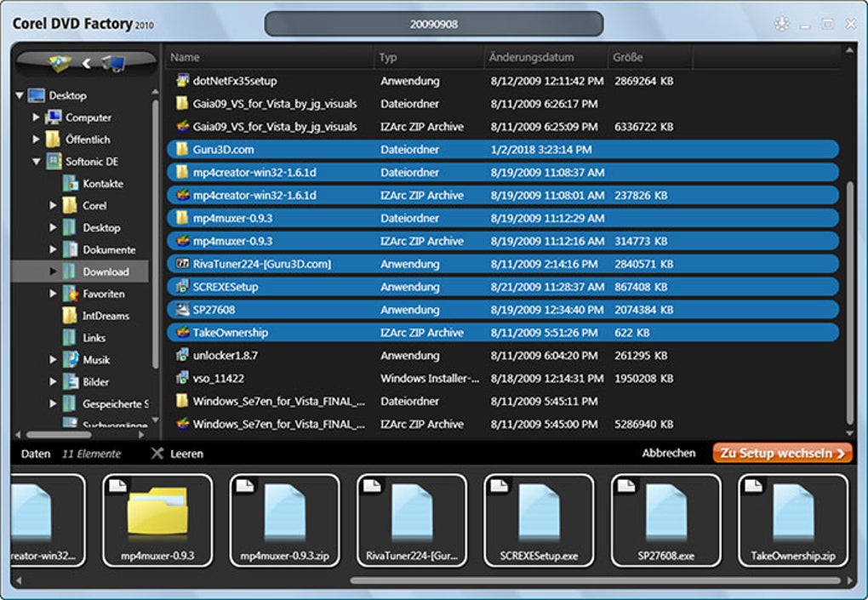This screenshot has height=600, width=868.
Task: Click the IZArc ZIP archive icon beside TakeOwnership
Action: coord(181,332)
